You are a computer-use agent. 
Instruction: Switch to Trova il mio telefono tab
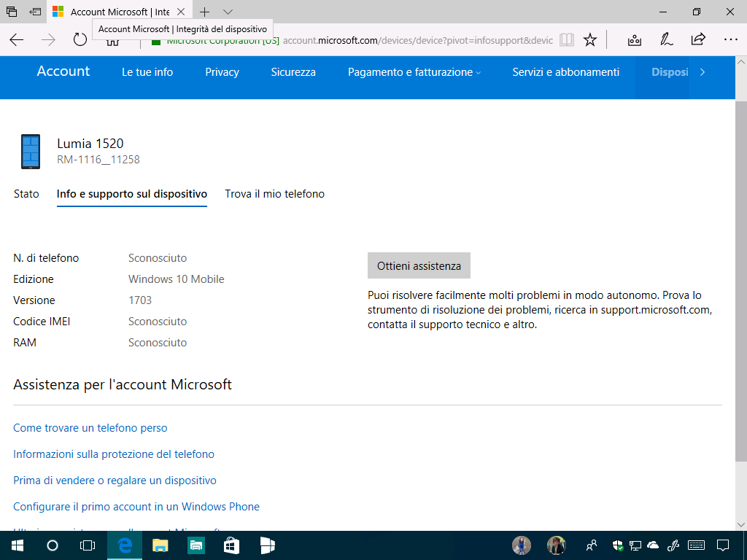275,194
